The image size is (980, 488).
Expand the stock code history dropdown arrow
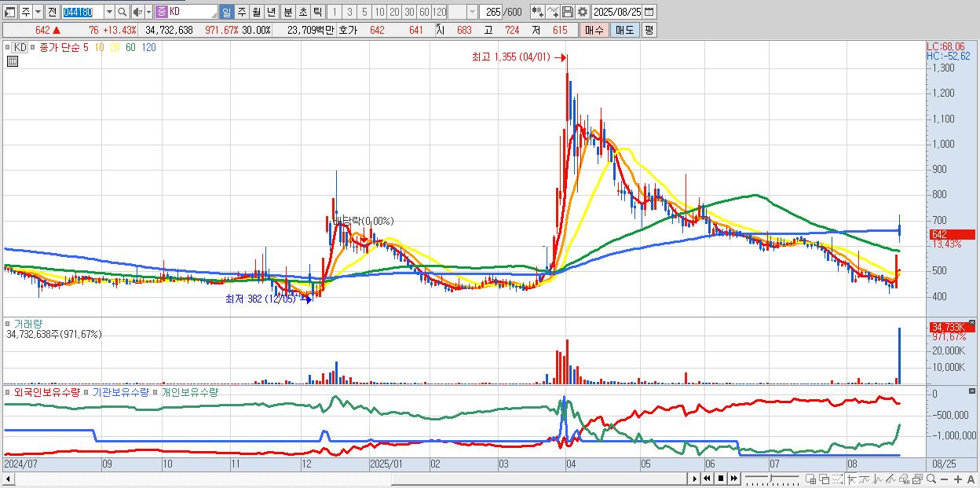click(109, 12)
